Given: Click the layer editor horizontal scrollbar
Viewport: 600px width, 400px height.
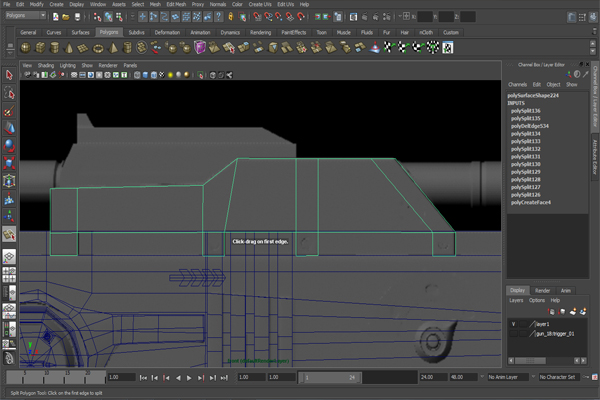Looking at the screenshot, I should click(530, 361).
